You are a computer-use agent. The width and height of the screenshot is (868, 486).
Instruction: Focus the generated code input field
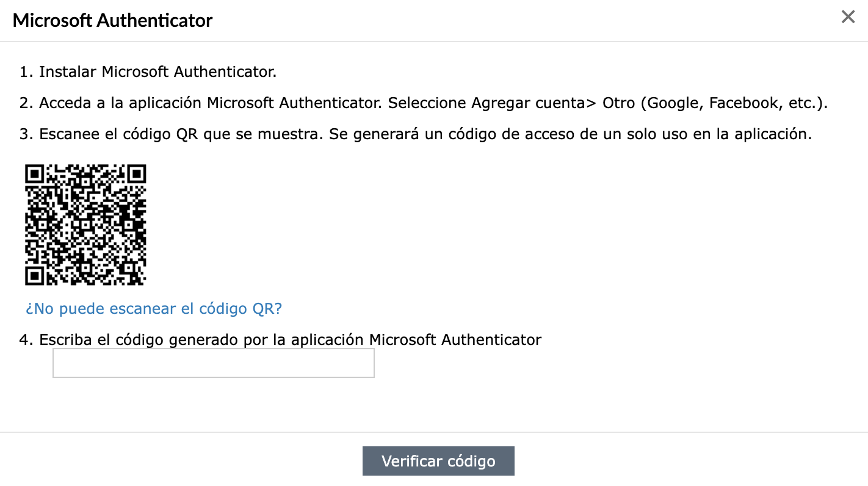coord(214,363)
